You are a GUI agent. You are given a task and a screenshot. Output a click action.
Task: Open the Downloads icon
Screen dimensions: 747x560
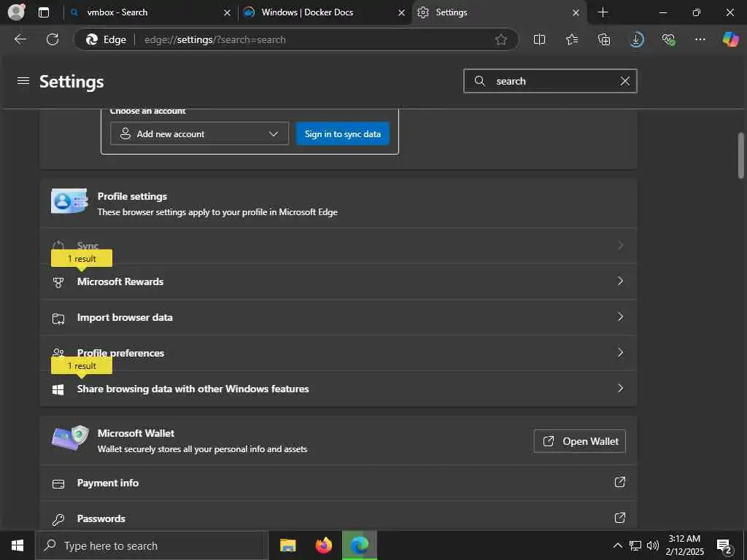(x=636, y=39)
